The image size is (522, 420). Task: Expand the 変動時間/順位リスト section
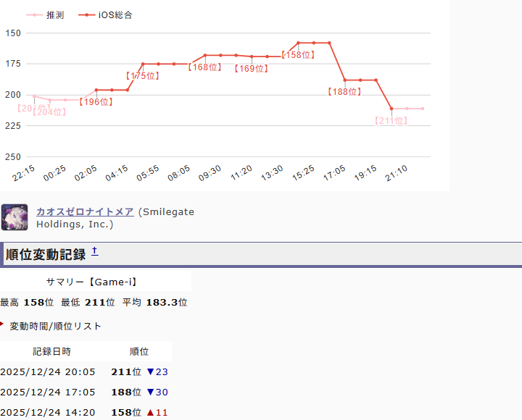tap(55, 326)
